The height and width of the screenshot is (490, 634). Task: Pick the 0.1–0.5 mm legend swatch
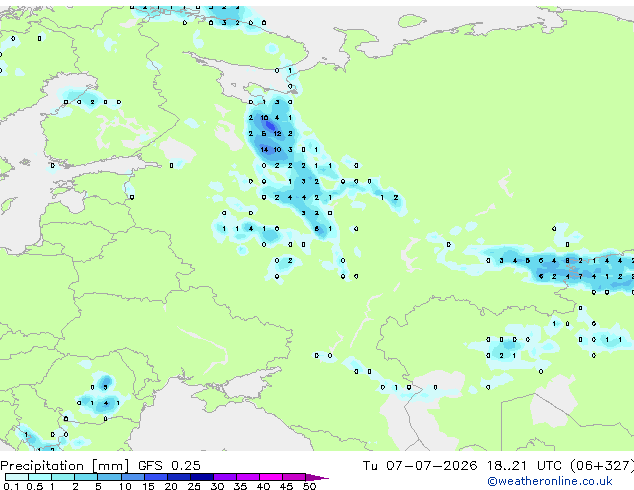(17, 477)
